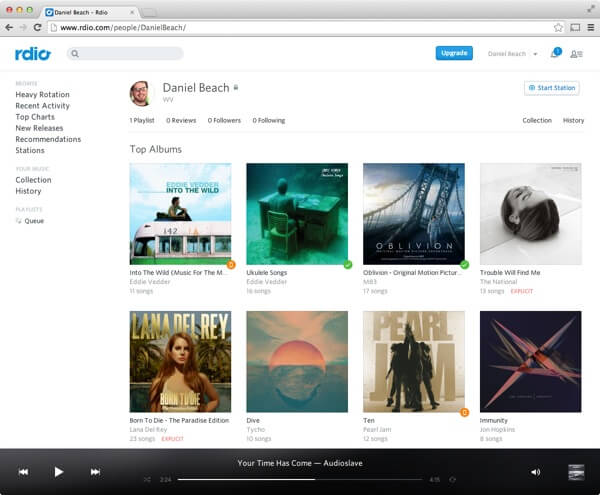Go back with browser back arrow
The width and height of the screenshot is (600, 495).
[9, 28]
